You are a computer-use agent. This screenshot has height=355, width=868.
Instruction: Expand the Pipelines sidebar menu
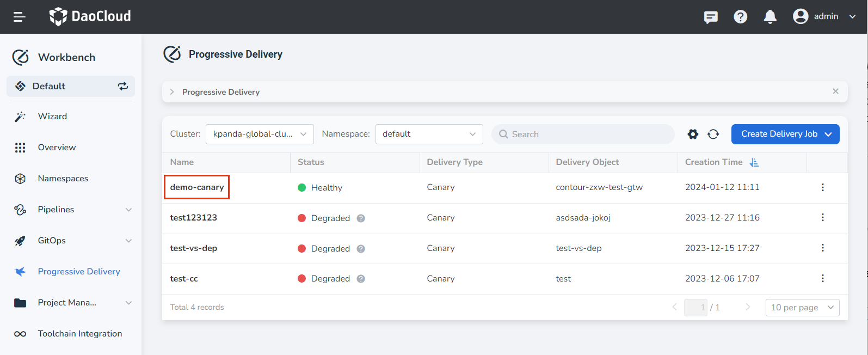click(x=128, y=210)
